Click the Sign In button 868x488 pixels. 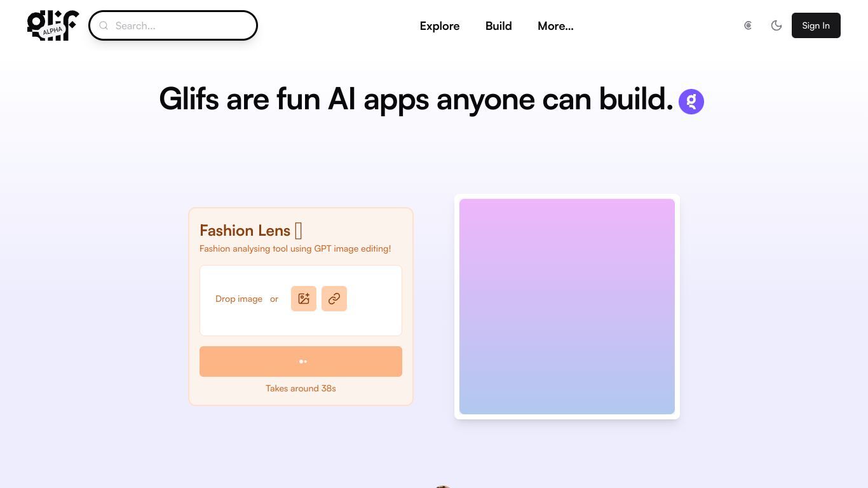point(816,25)
